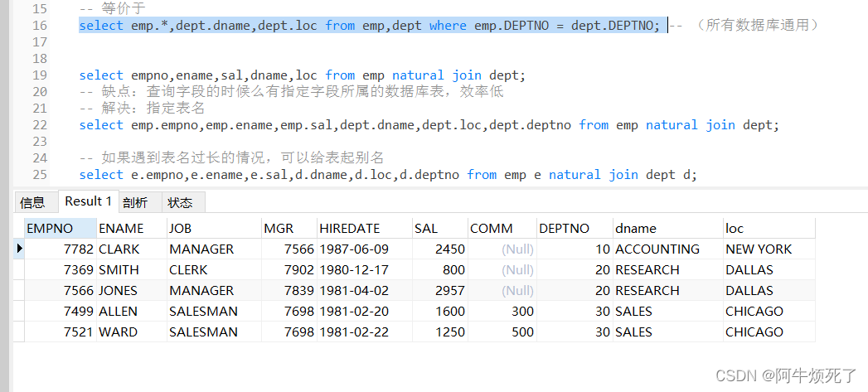Viewport: 868px width, 392px height.
Task: Click the COMM value 500 cell
Action: [502, 332]
